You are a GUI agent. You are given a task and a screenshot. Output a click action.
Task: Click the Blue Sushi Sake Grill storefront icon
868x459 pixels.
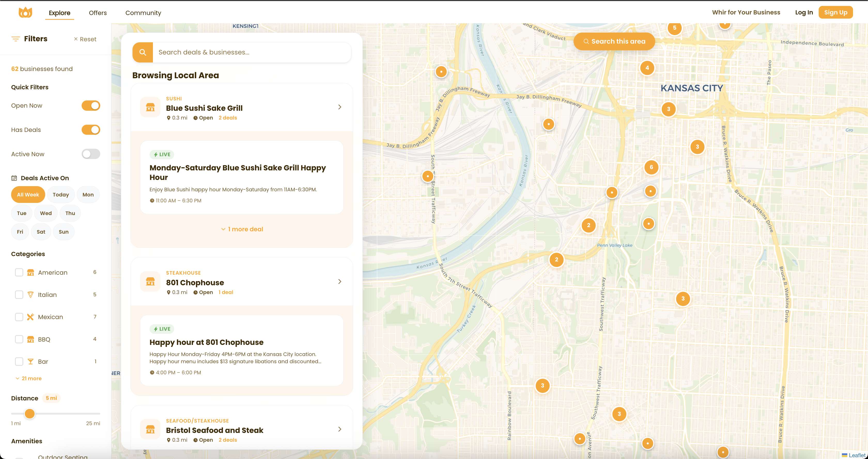click(x=150, y=107)
